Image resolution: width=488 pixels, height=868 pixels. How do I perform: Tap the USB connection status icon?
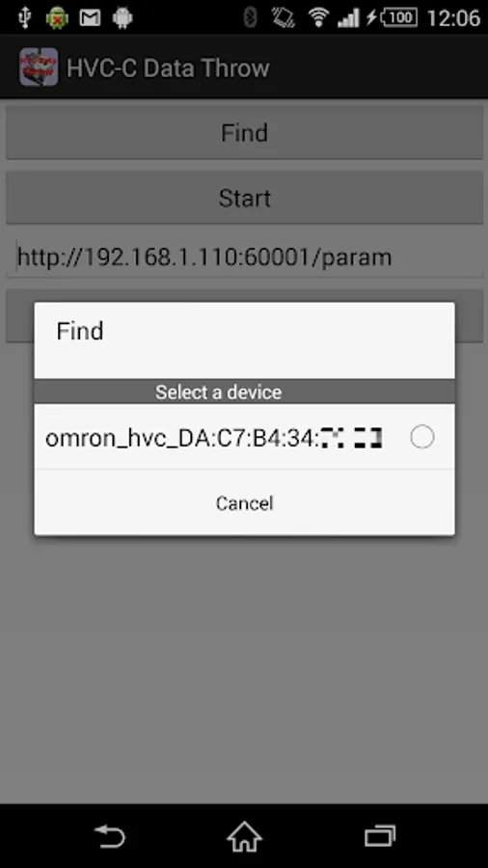point(24,17)
